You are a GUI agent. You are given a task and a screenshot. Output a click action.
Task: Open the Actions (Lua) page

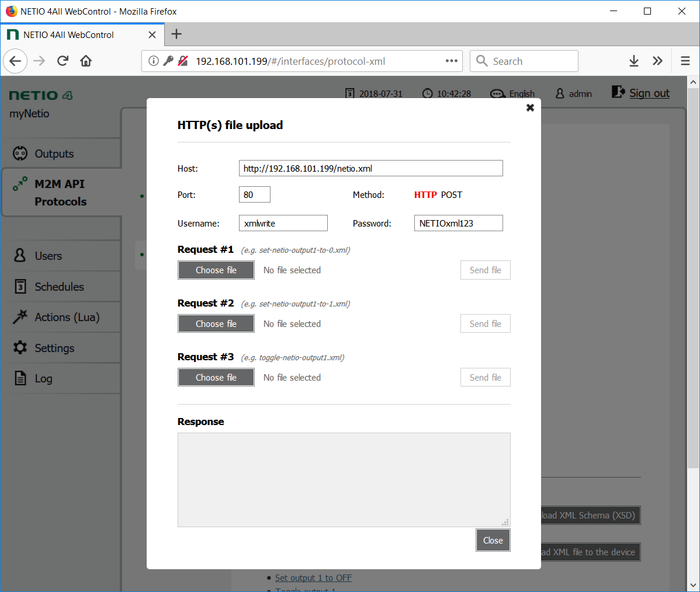[61, 317]
